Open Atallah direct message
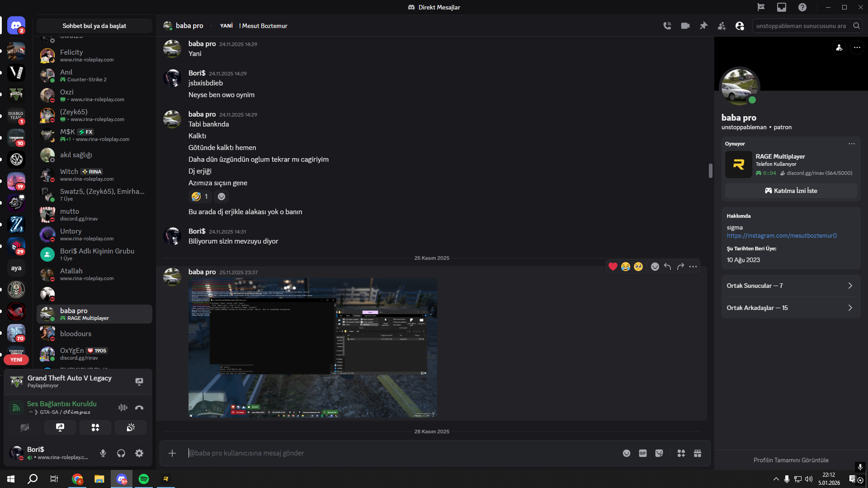 (x=94, y=274)
